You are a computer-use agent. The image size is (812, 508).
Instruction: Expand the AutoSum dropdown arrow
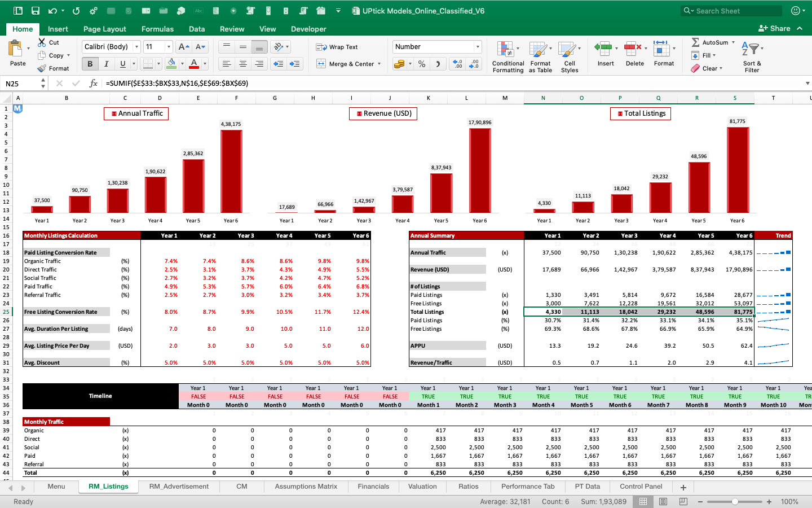point(733,42)
